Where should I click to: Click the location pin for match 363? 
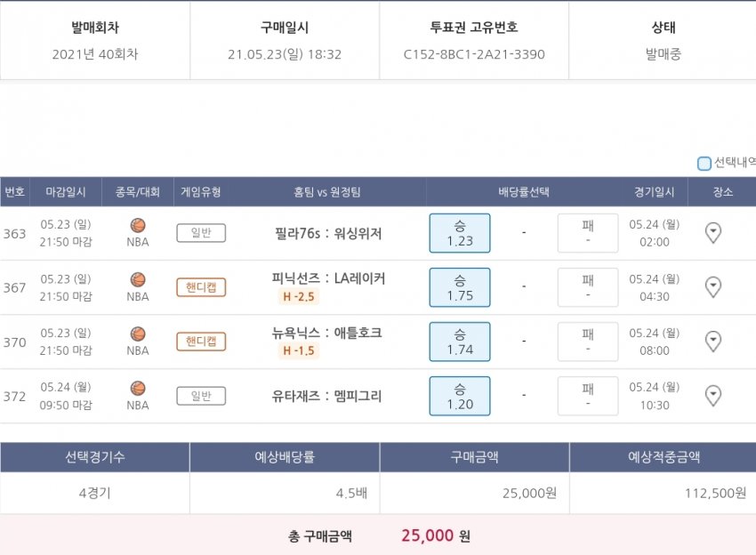[712, 233]
